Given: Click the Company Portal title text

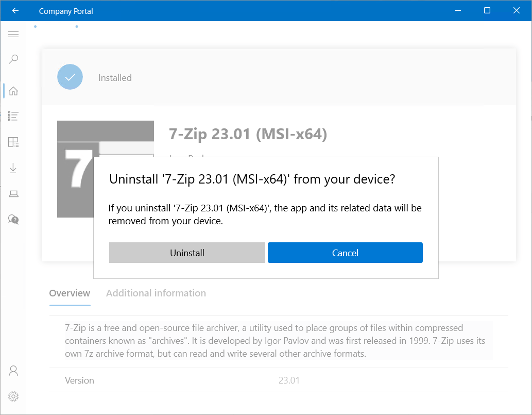Looking at the screenshot, I should (x=66, y=10).
